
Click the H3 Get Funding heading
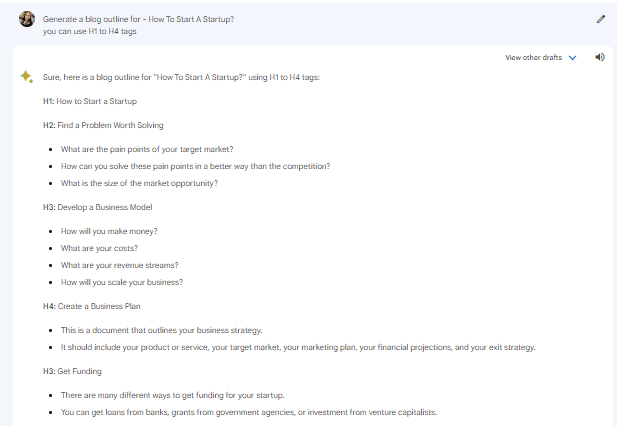[80, 371]
